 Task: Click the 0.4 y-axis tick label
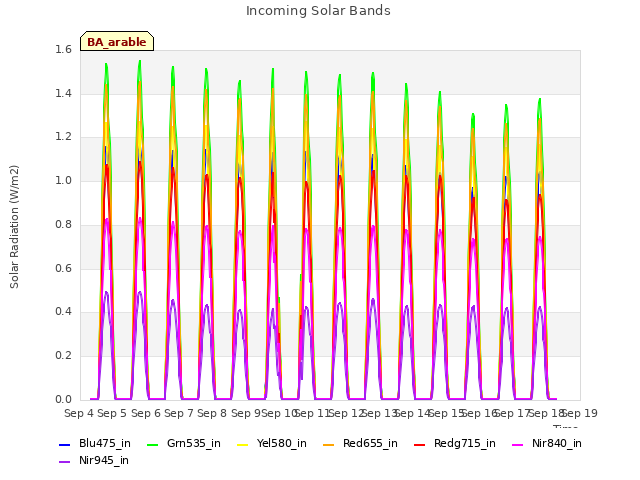[63, 312]
